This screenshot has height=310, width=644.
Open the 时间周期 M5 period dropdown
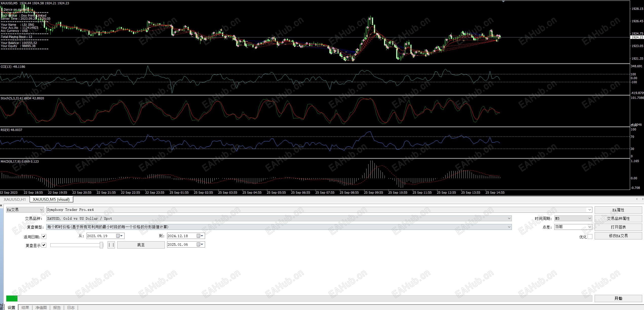click(x=573, y=218)
